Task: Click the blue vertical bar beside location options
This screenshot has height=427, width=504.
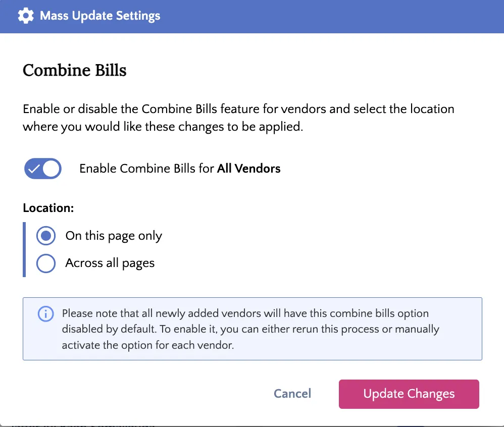Action: pos(24,249)
